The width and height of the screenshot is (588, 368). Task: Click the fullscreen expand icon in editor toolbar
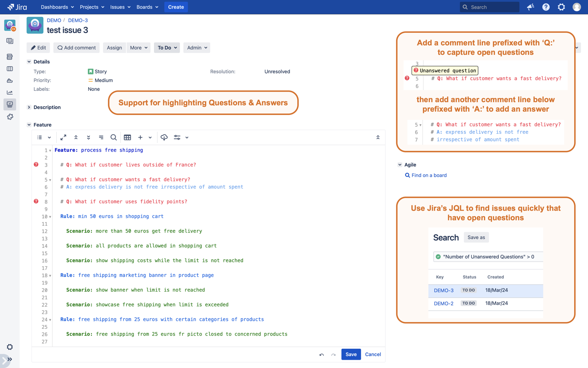coord(63,137)
